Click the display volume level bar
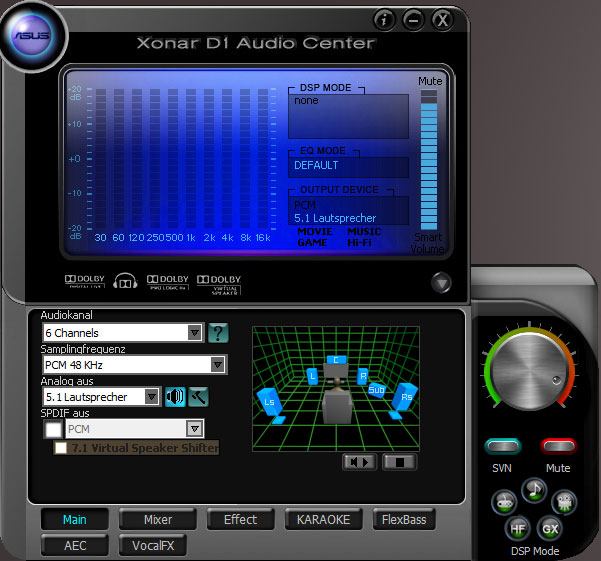601x561 pixels. pos(429,160)
